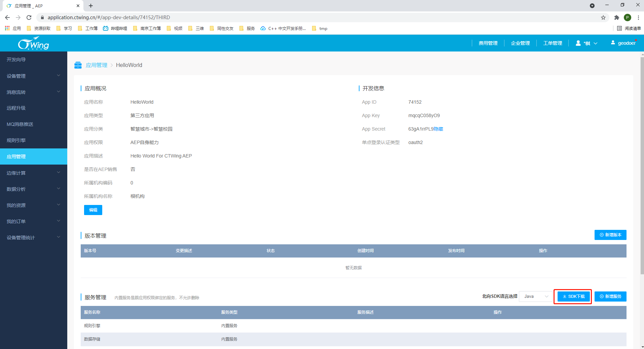Open Chrome profile avatar P
This screenshot has width=644, height=349.
tap(628, 18)
